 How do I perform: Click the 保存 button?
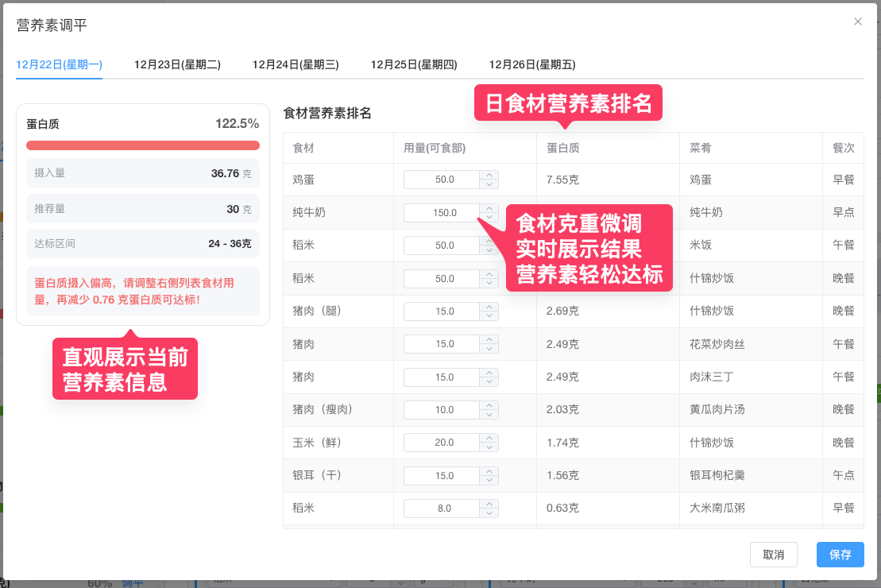click(x=840, y=555)
